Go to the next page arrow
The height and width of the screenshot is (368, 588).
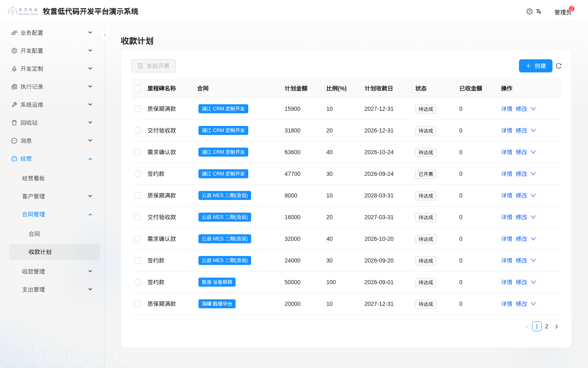coord(556,327)
